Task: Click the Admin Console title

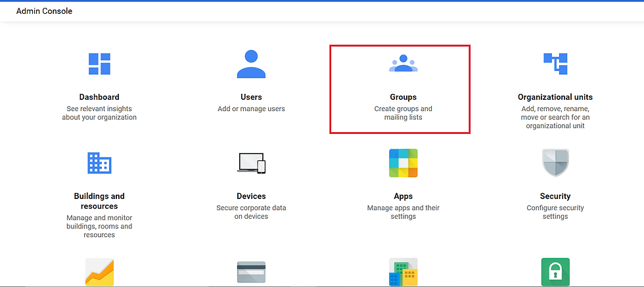Action: pyautogui.click(x=45, y=11)
